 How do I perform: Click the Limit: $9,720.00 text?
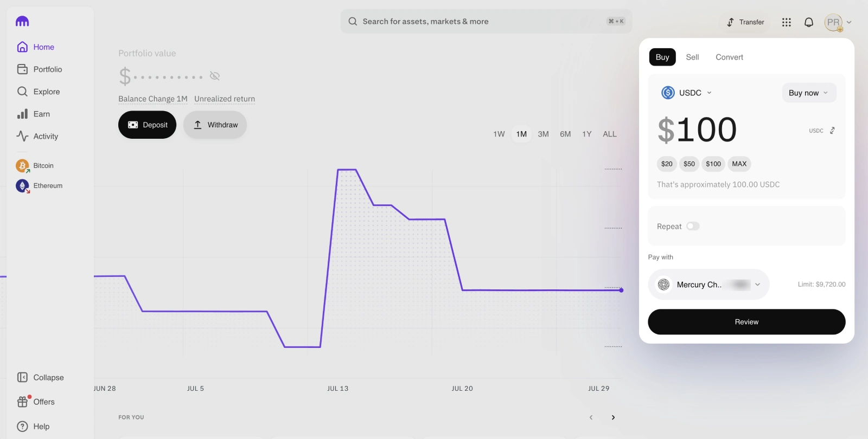coord(821,285)
